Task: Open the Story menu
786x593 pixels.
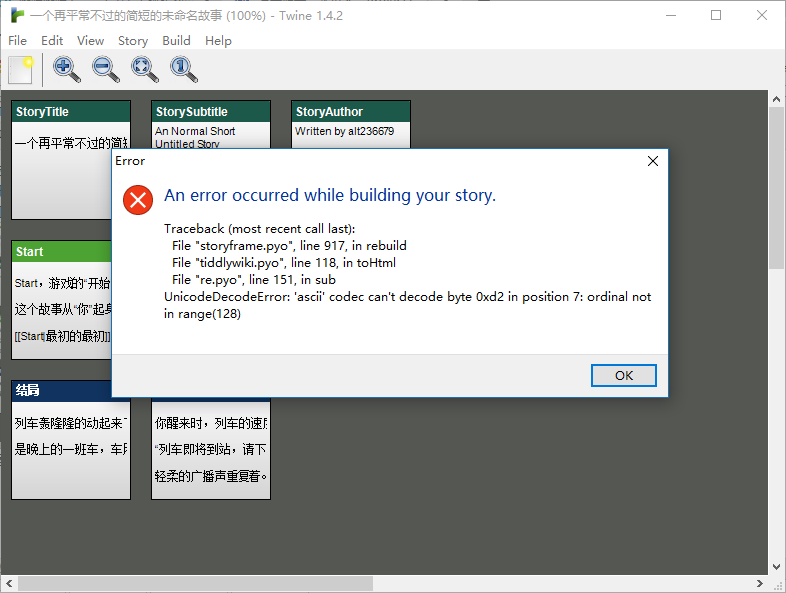Action: tap(133, 41)
